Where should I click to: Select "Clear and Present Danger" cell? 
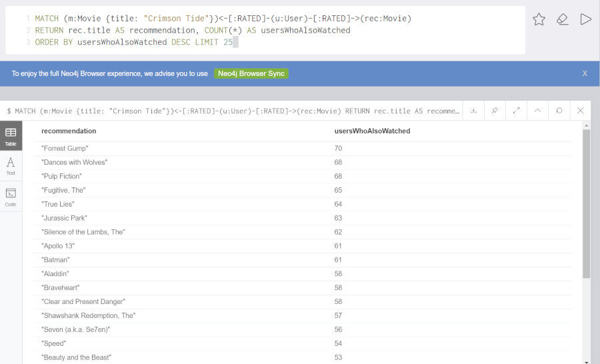[83, 301]
